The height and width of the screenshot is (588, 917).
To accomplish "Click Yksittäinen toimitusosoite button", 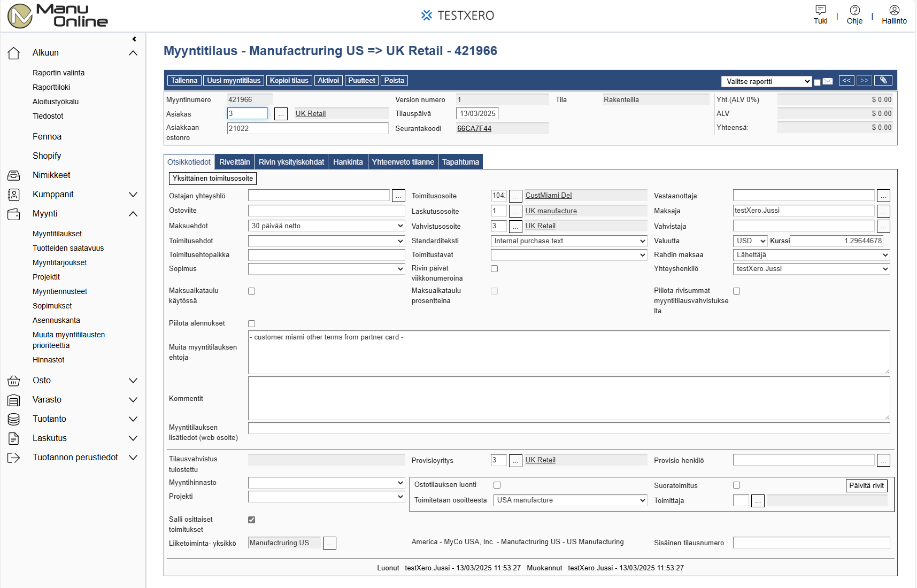I will point(213,179).
